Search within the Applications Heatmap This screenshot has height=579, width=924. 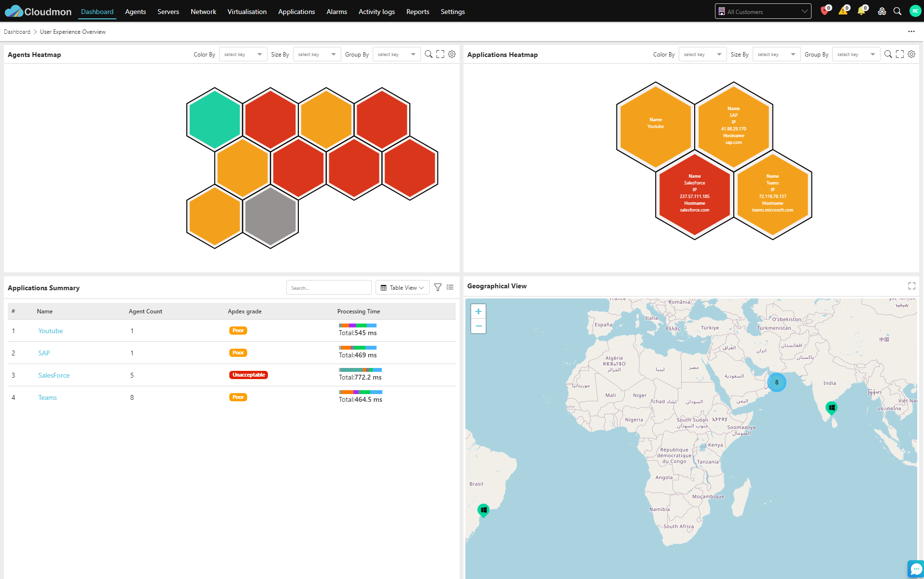(888, 54)
